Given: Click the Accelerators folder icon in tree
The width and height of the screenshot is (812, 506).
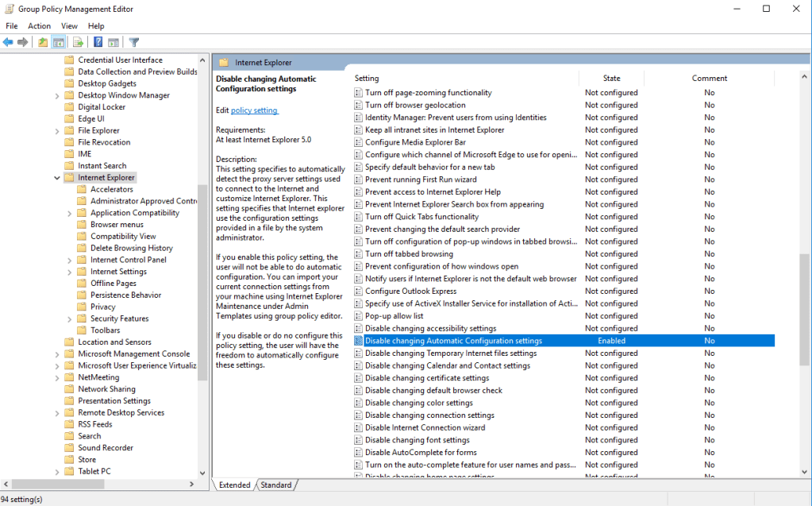Looking at the screenshot, I should pyautogui.click(x=82, y=189).
